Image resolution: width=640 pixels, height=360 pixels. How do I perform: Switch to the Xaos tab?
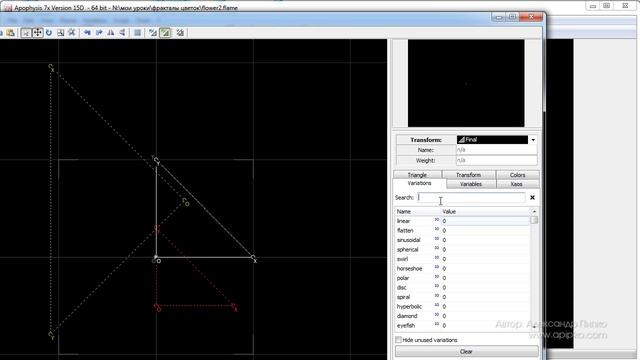[517, 184]
